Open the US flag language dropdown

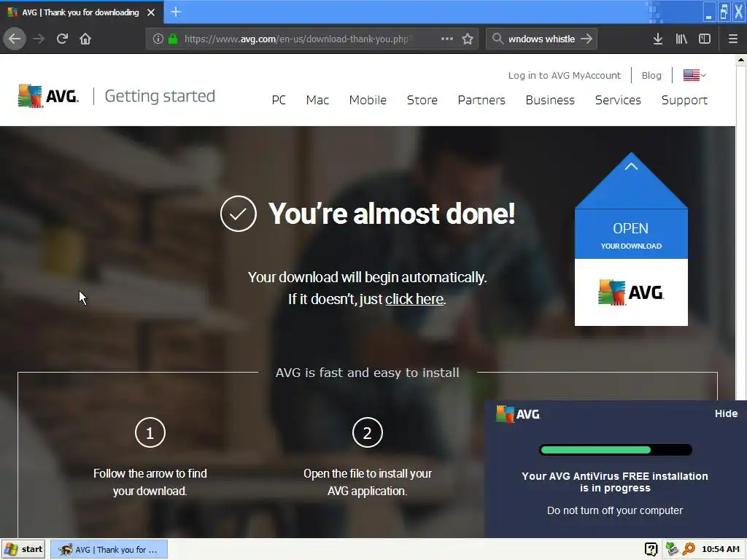coord(694,75)
